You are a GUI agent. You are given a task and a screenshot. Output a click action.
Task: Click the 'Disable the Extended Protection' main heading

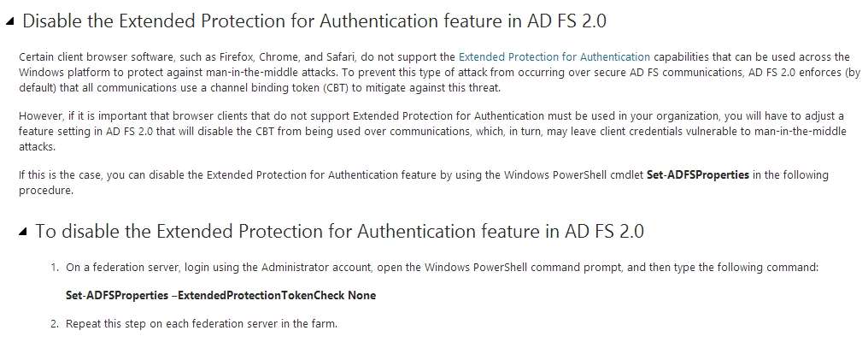314,21
